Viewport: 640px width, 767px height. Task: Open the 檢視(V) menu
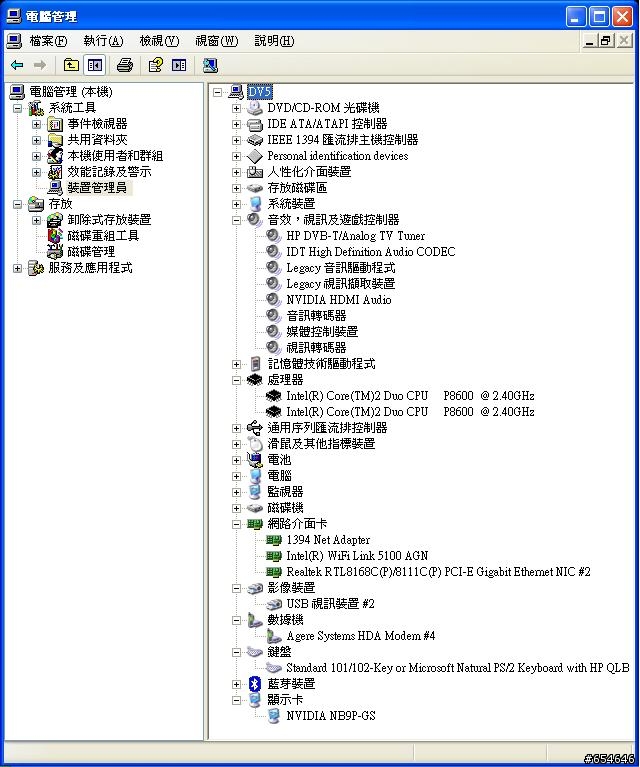160,41
